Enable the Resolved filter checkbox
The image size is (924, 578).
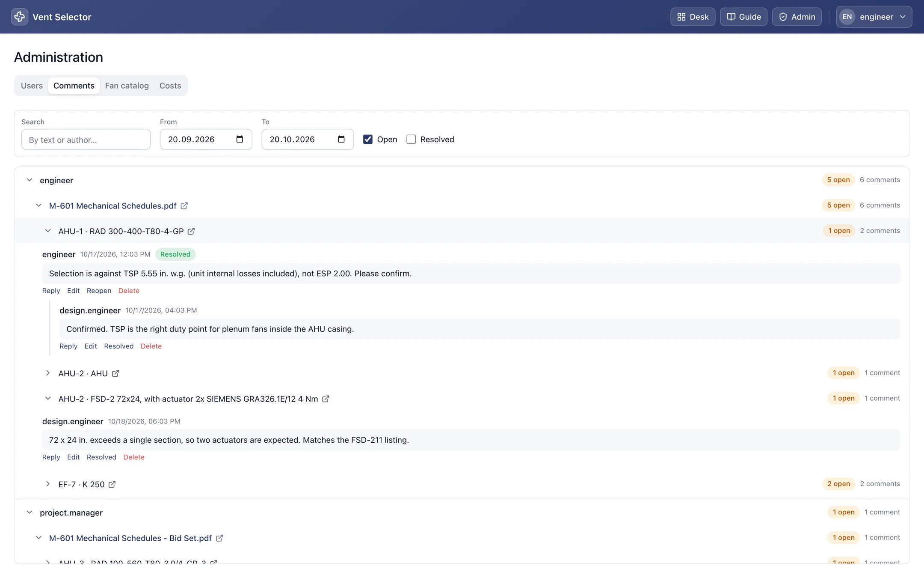pyautogui.click(x=411, y=139)
